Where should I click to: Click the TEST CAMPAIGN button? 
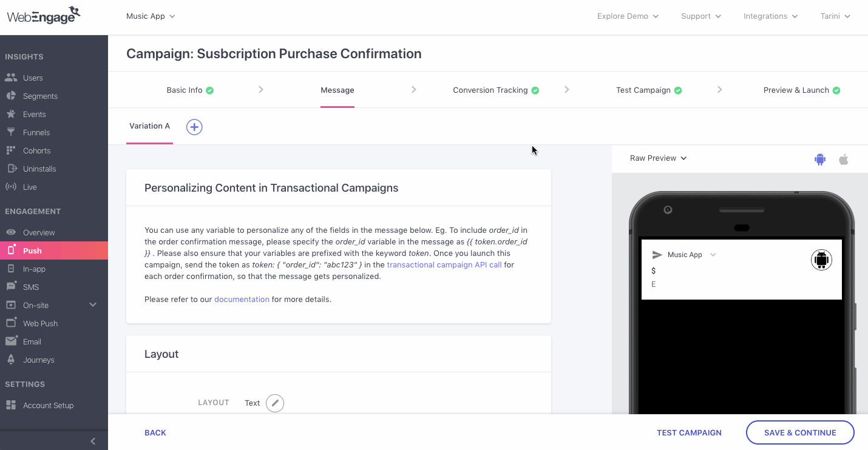coord(689,433)
